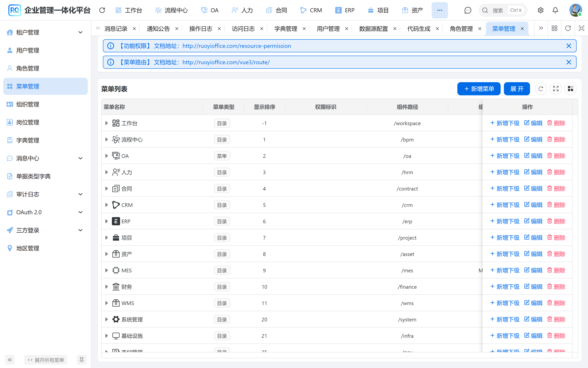Image resolution: width=588 pixels, height=368 pixels.
Task: Click 新增下级 for the 财务 row
Action: pos(505,286)
